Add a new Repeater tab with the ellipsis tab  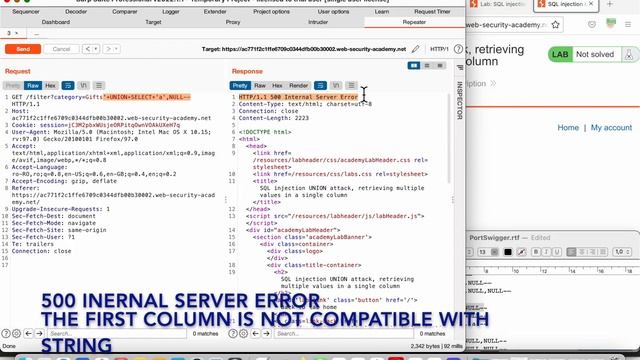[x=37, y=33]
